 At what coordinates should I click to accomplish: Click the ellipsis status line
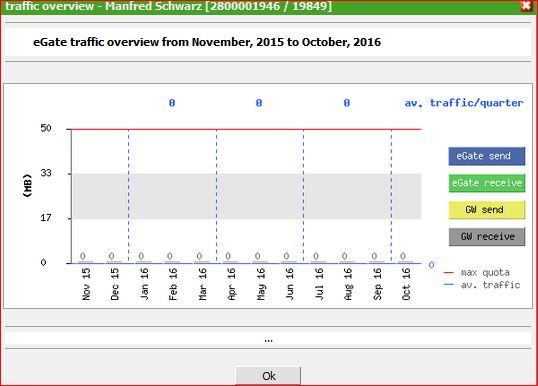(268, 340)
